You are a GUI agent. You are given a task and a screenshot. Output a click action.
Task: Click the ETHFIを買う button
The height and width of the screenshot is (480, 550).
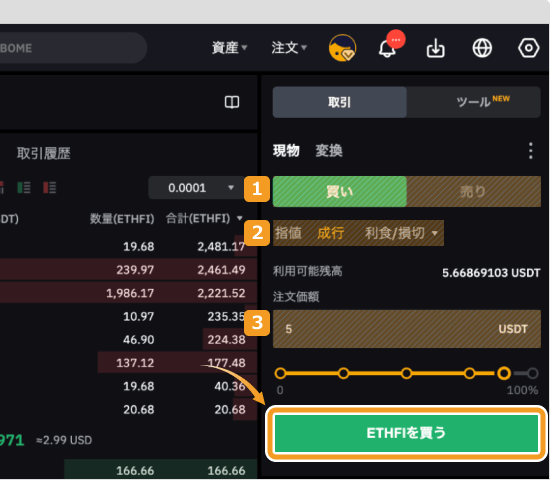click(407, 433)
